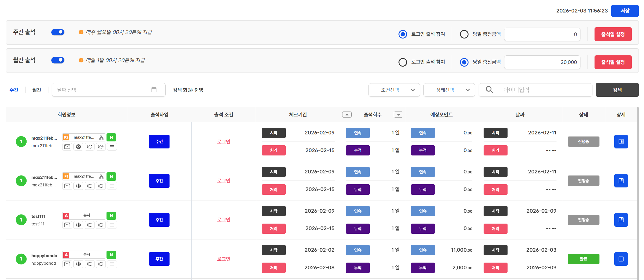Click the mail icon in test111's row
The height and width of the screenshot is (280, 644).
coord(67,225)
